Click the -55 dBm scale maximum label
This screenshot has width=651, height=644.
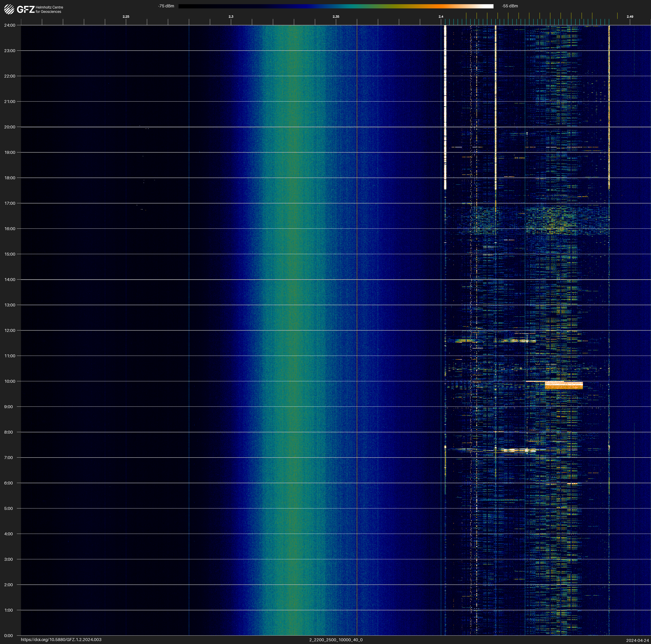click(x=510, y=6)
